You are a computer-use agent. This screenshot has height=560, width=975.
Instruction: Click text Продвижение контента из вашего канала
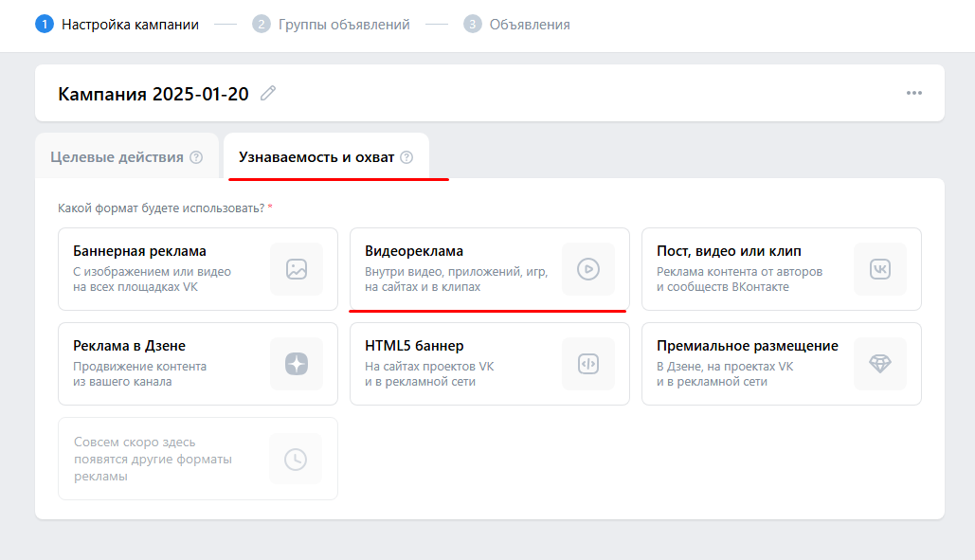tap(140, 373)
